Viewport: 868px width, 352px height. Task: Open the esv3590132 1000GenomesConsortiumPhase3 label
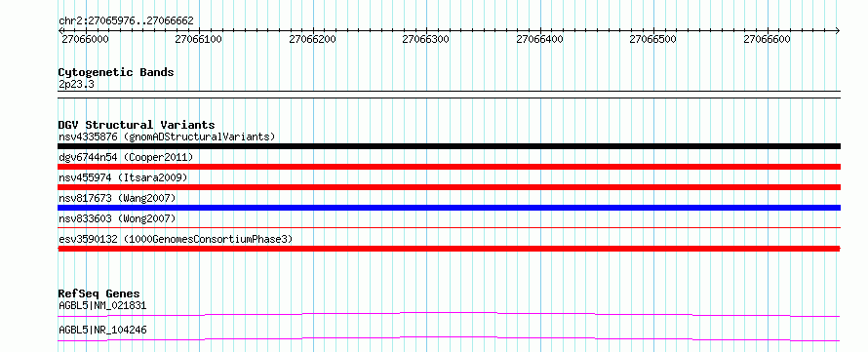(x=176, y=239)
